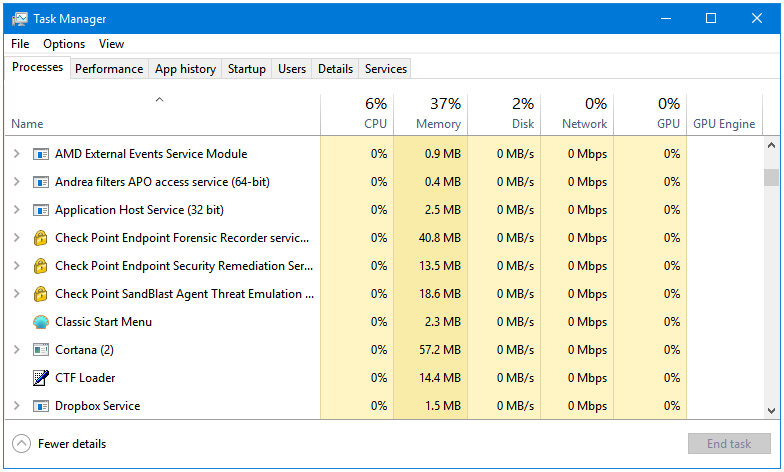Image resolution: width=784 pixels, height=472 pixels.
Task: Expand Check Point Endpoint Security Remediation row
Action: click(16, 266)
